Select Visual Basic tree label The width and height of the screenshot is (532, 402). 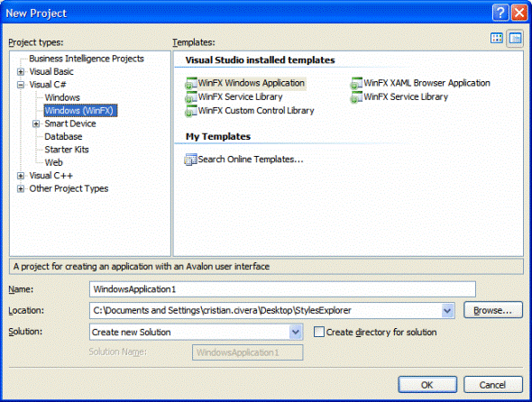click(x=51, y=71)
